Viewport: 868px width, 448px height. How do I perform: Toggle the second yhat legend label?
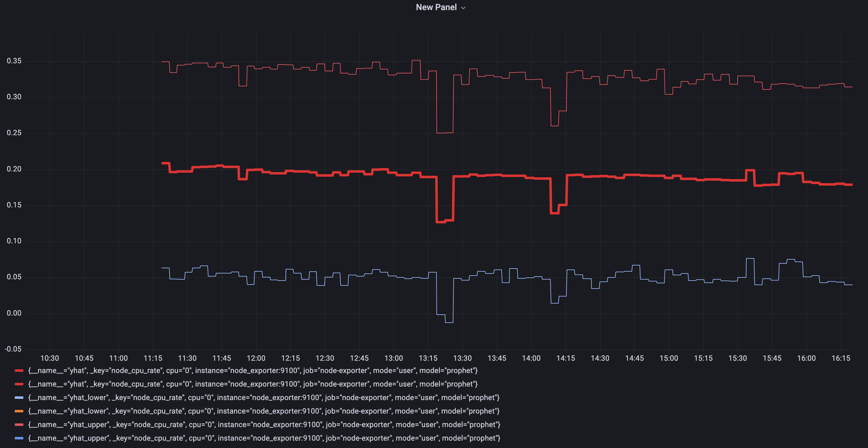tap(253, 384)
